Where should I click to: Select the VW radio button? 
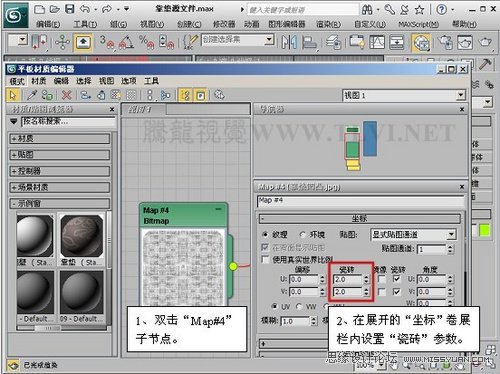(299, 306)
